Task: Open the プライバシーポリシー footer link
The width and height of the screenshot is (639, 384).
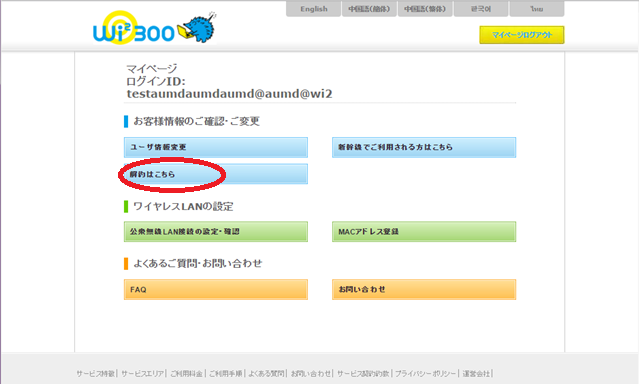Action: 425,373
